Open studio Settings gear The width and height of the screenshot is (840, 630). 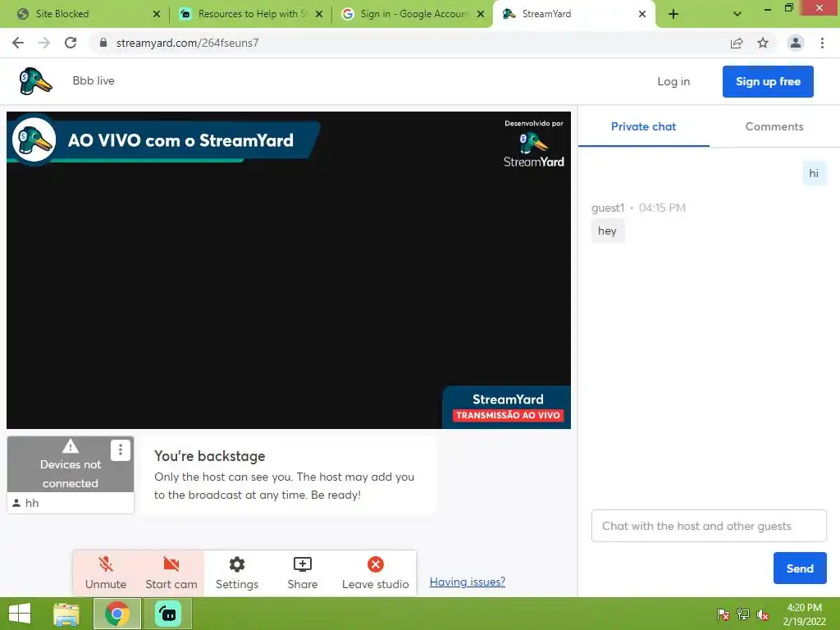pos(237,573)
